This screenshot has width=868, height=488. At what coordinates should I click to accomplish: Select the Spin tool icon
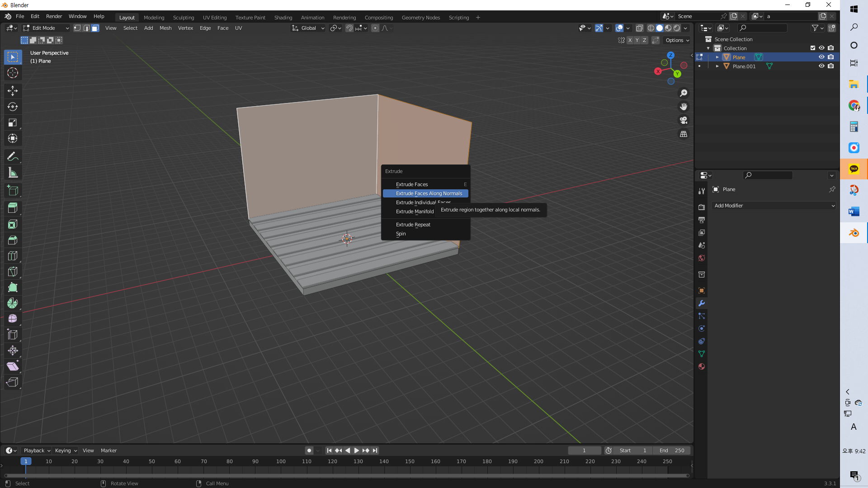coord(13,303)
